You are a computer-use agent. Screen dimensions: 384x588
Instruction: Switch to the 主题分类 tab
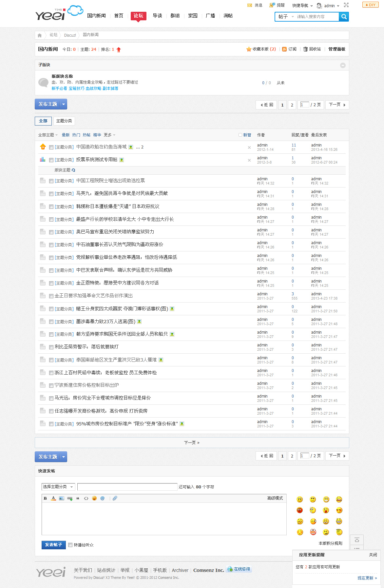[x=64, y=121]
